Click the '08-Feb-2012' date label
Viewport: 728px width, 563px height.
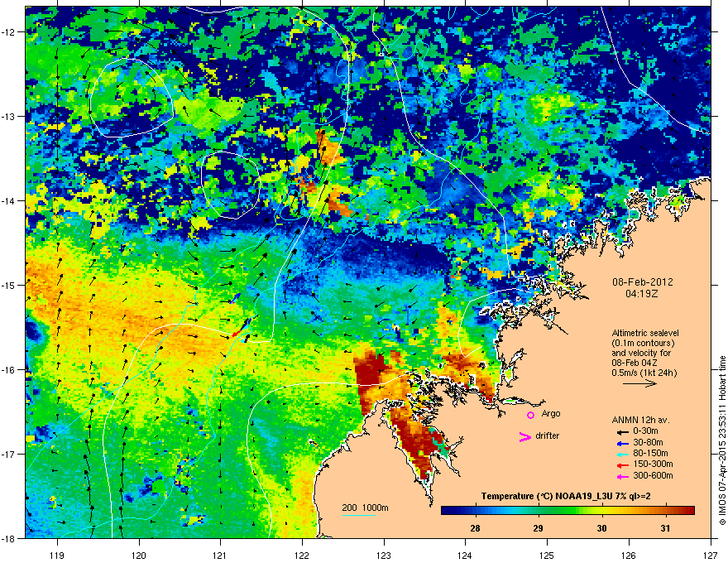pos(642,282)
